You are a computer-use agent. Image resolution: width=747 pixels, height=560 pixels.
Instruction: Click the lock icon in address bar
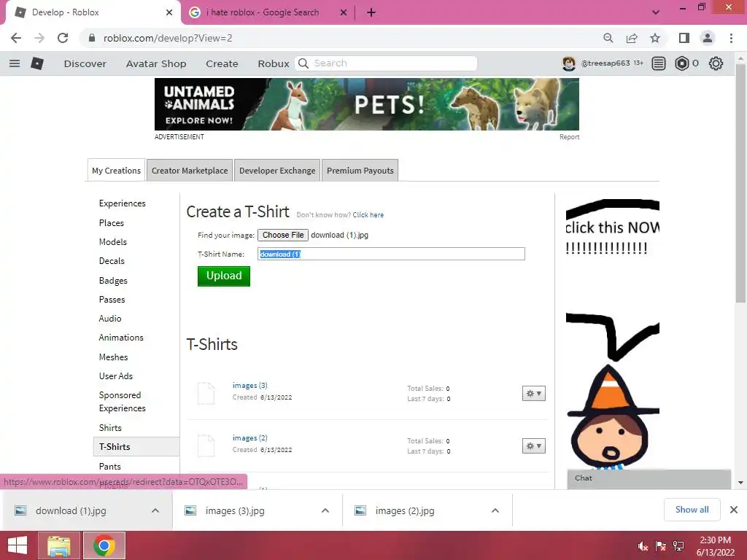pos(91,38)
